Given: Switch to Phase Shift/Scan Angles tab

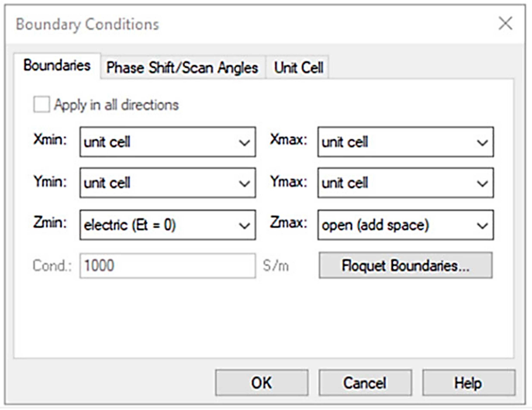Looking at the screenshot, I should tap(182, 67).
